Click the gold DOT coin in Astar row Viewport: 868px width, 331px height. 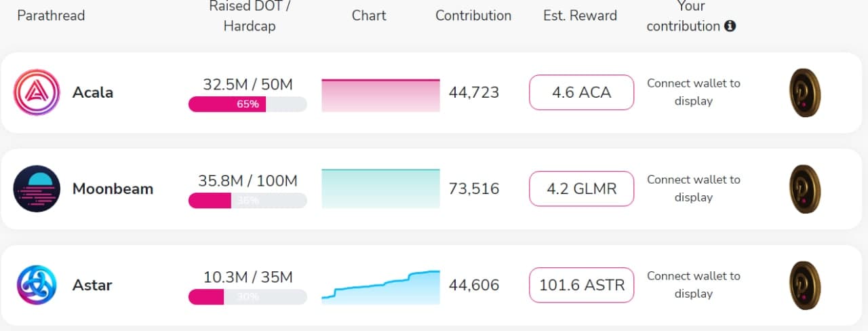(x=805, y=285)
